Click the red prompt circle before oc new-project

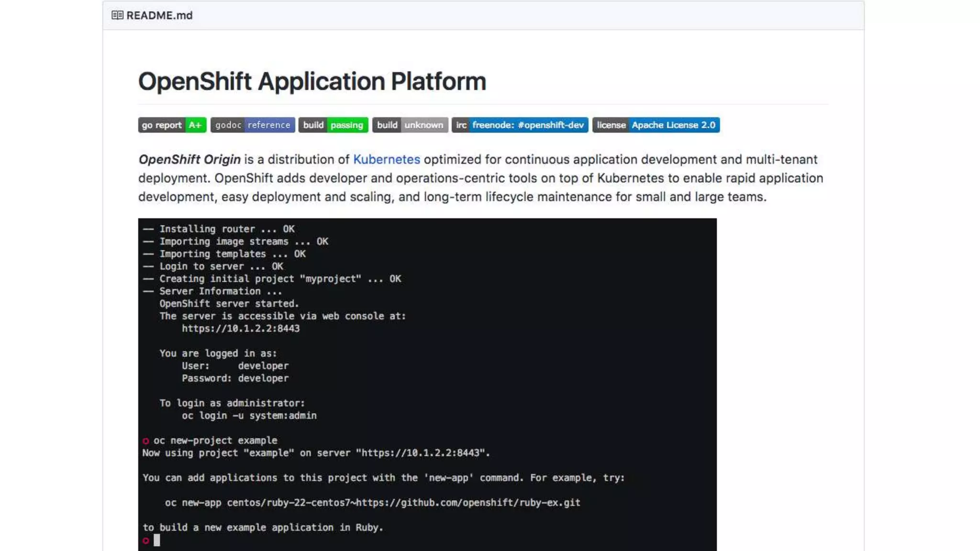pos(145,441)
